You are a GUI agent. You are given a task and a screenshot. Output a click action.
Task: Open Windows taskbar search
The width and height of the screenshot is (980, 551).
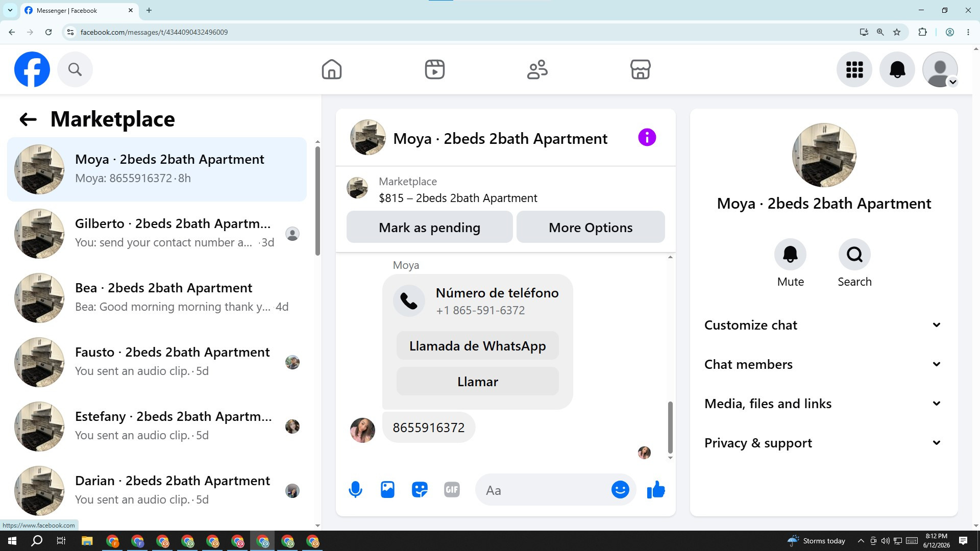click(37, 541)
